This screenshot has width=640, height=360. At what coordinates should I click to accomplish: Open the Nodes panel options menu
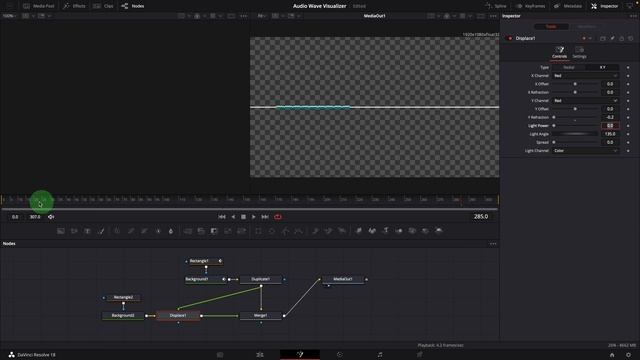point(493,244)
